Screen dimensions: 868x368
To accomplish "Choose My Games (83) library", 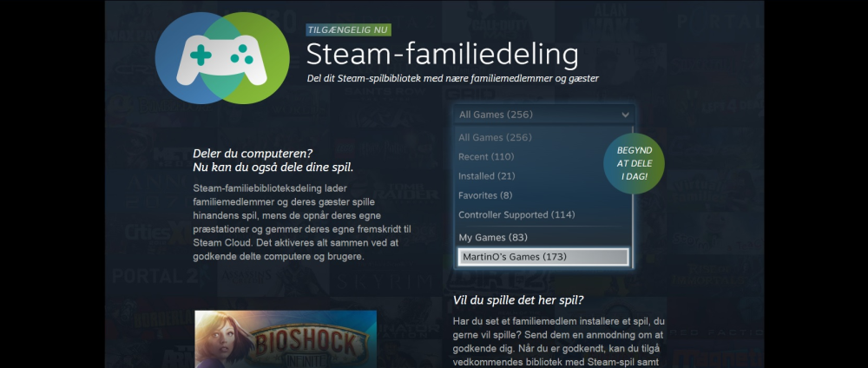I will (493, 238).
